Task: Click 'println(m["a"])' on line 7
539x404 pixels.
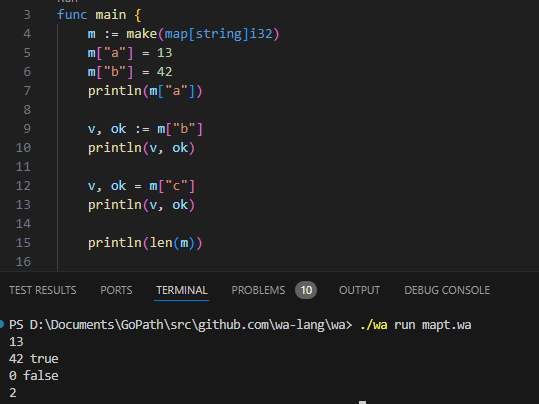Action: (145, 91)
